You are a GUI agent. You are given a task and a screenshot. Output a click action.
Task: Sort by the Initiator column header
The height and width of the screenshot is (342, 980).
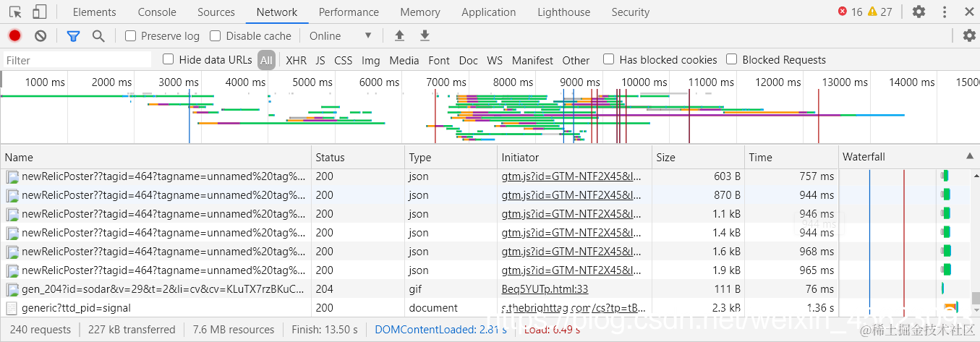tap(575, 157)
